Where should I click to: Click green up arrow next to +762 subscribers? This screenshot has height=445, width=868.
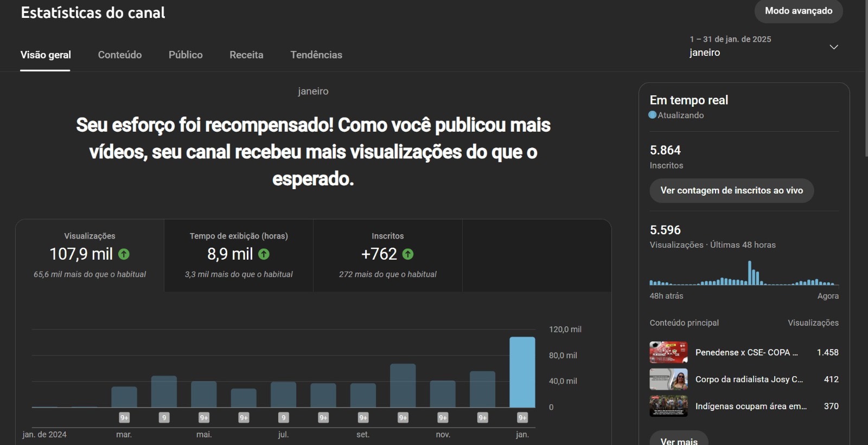[x=408, y=254]
